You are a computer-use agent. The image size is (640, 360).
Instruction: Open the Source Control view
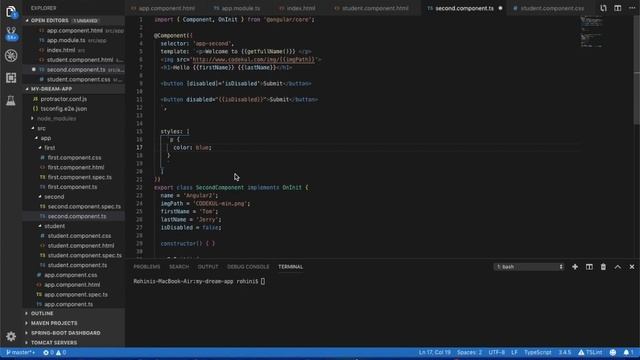(11, 33)
